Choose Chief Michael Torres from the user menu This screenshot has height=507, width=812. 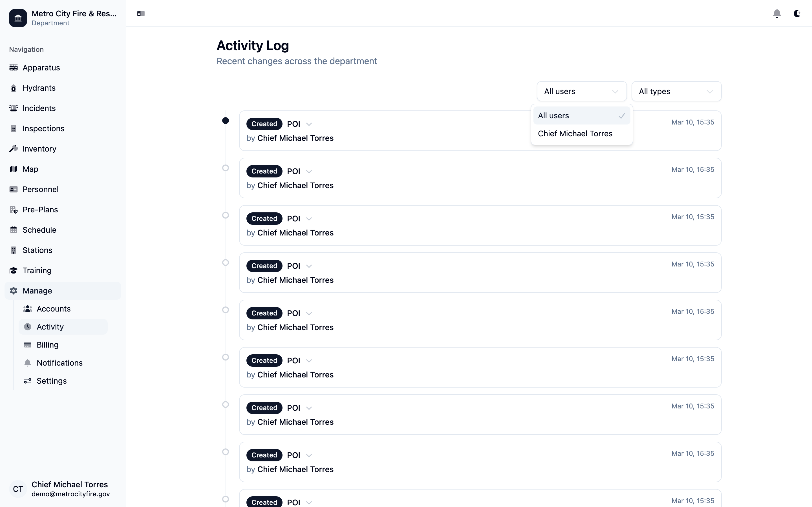pyautogui.click(x=575, y=134)
